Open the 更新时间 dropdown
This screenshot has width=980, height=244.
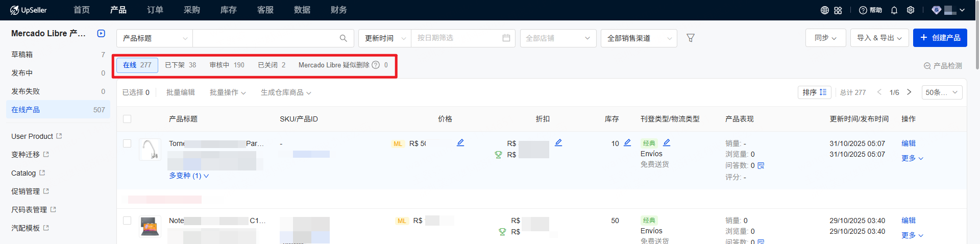coord(385,38)
